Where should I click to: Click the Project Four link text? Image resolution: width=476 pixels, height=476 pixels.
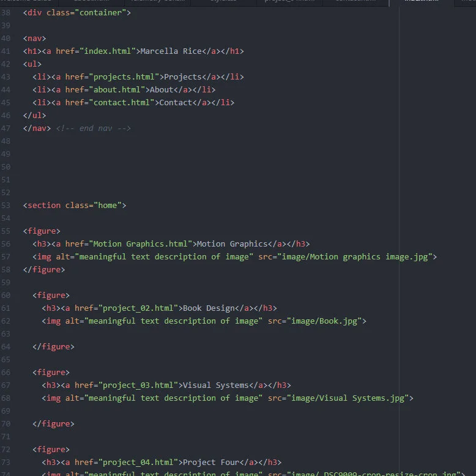pos(211,463)
